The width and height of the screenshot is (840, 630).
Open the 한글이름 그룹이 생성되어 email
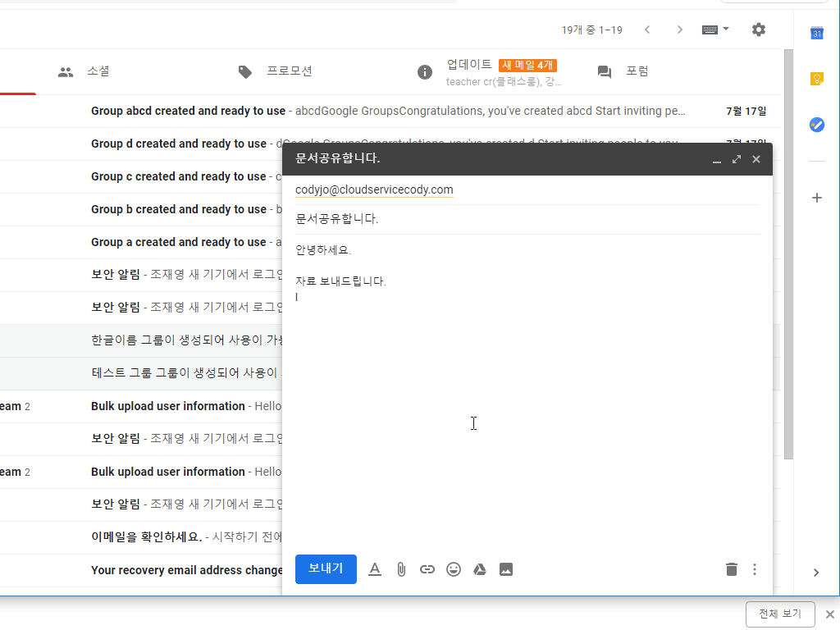click(x=141, y=340)
